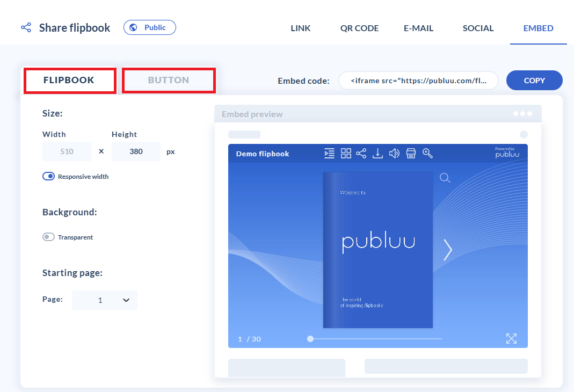Image resolution: width=574 pixels, height=392 pixels.
Task: Open the table of contents icon in preview
Action: (330, 154)
